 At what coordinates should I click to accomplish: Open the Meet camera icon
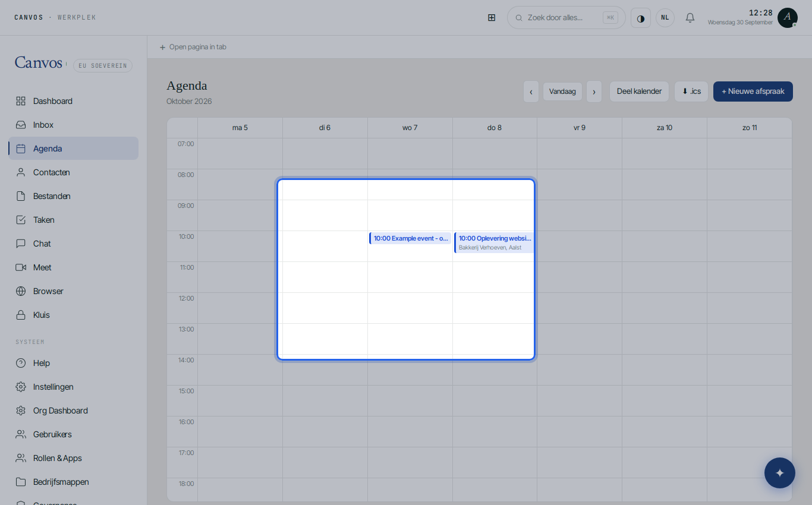point(21,267)
